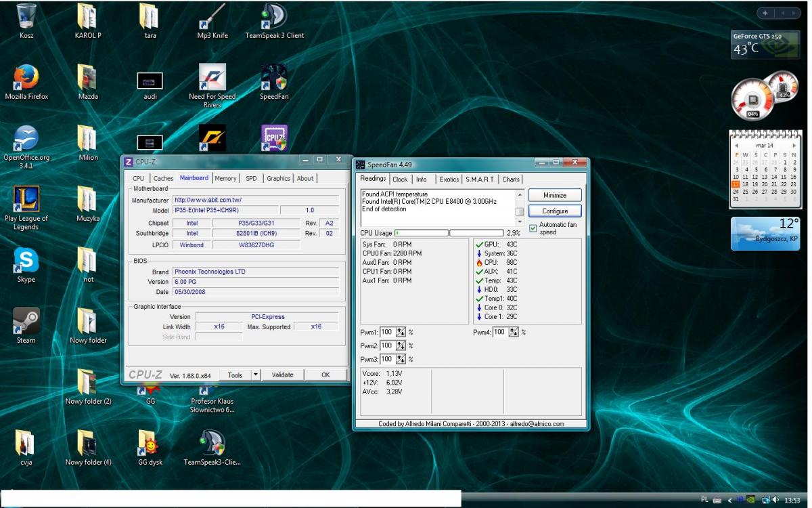Click the NVIDIA icon in system tray

click(751, 500)
